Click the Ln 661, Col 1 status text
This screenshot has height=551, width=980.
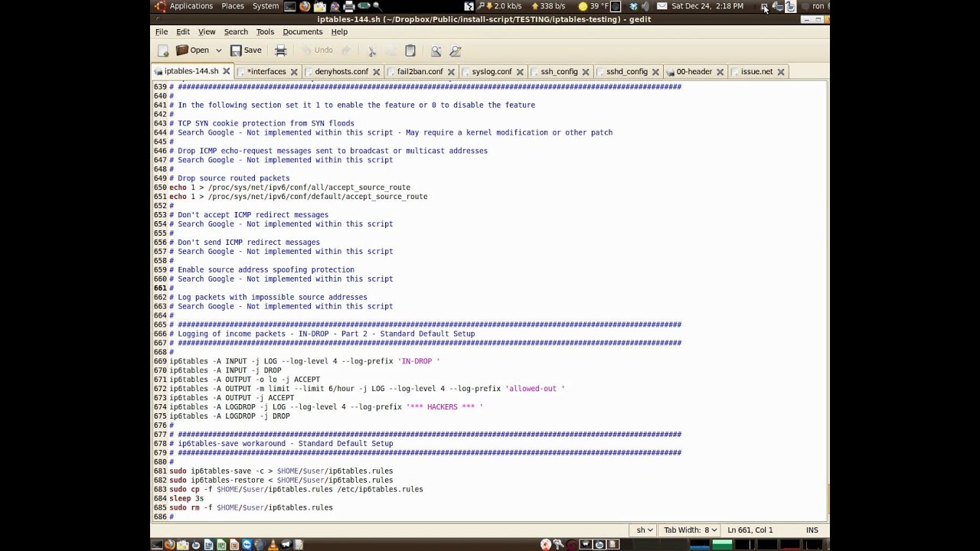pos(750,530)
